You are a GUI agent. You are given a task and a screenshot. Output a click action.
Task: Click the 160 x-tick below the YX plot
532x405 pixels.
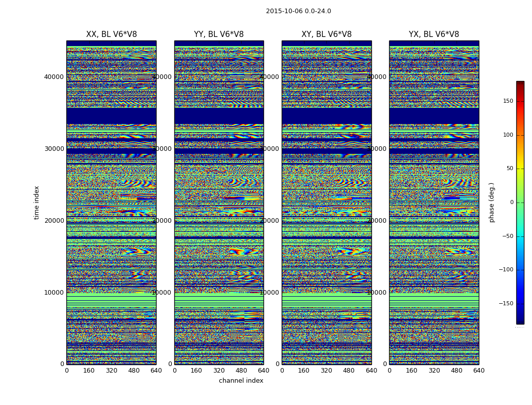[x=411, y=371]
